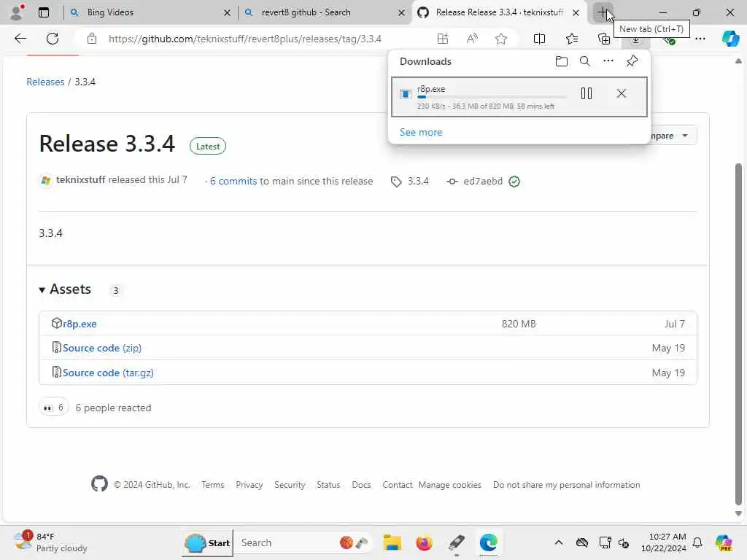Go back with the back arrow
The image size is (747, 560).
click(x=20, y=39)
